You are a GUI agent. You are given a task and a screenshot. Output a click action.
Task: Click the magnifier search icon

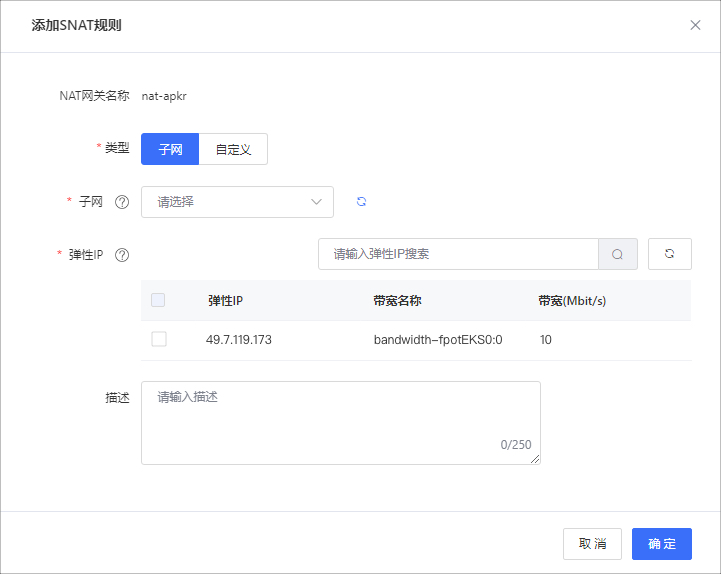coord(617,254)
